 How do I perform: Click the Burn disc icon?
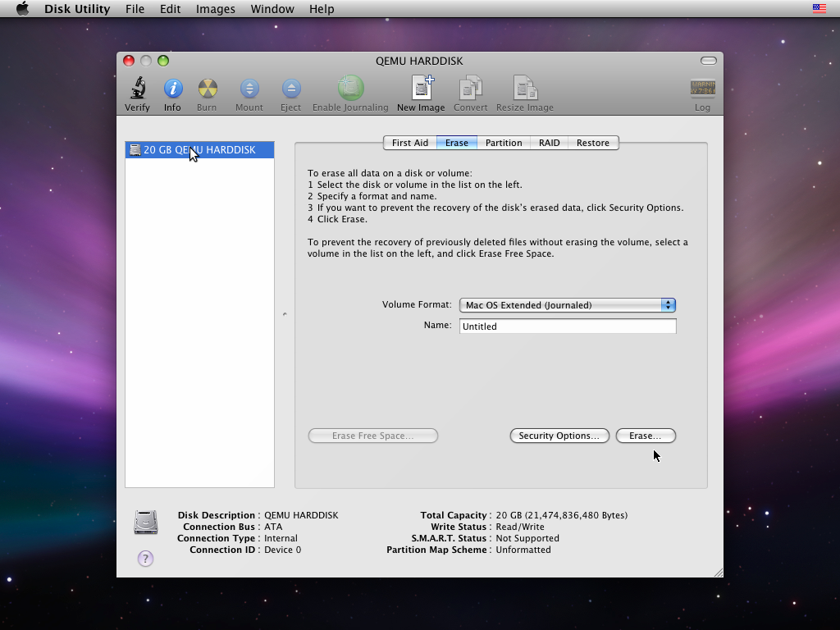point(207,89)
